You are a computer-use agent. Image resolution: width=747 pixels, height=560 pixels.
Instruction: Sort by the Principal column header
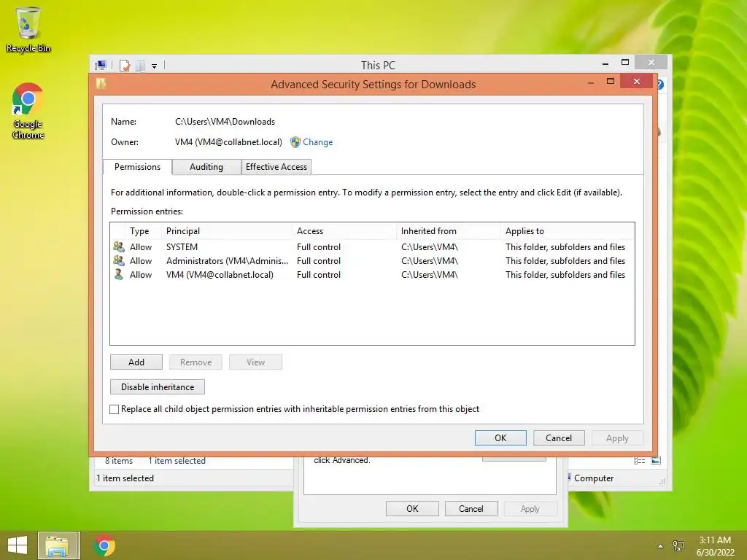[228, 231]
